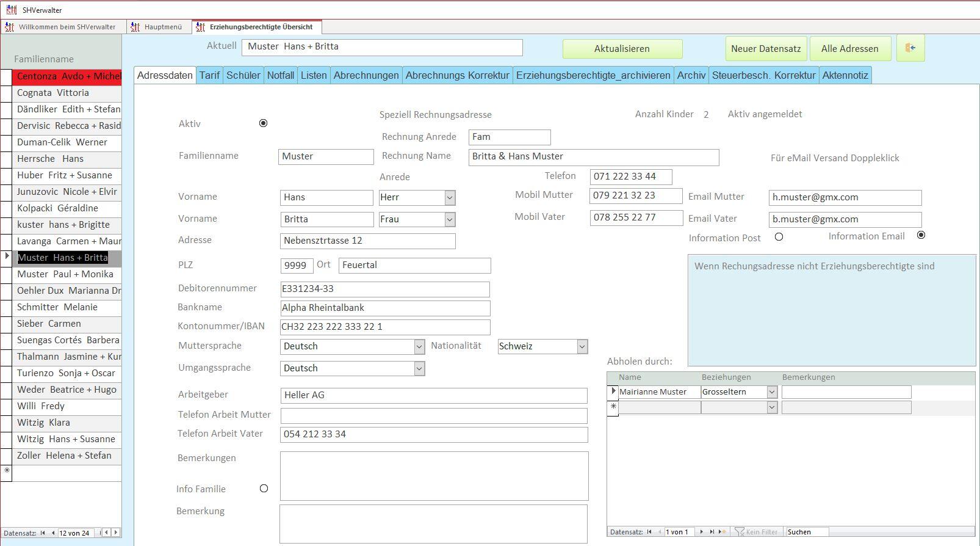980x546 pixels.
Task: Create new record in Abholen navigator
Action: (x=722, y=532)
